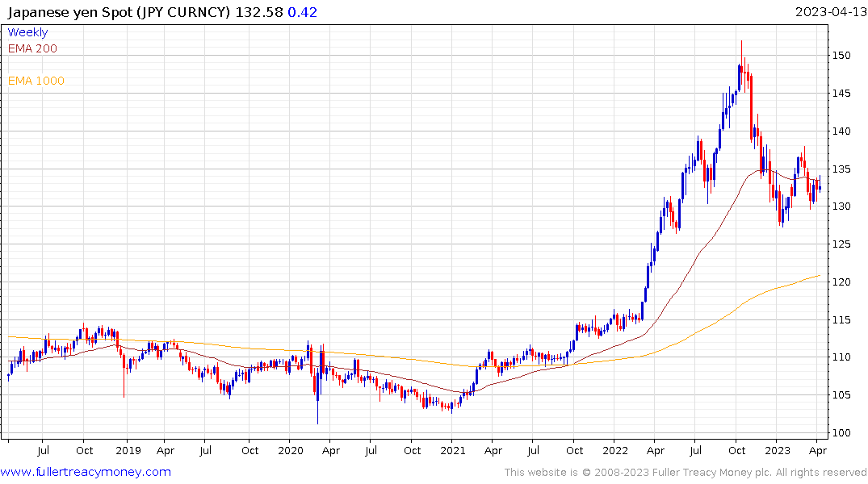Select the 132.58 last price value
Image resolution: width=868 pixels, height=484 pixels.
click(x=259, y=12)
